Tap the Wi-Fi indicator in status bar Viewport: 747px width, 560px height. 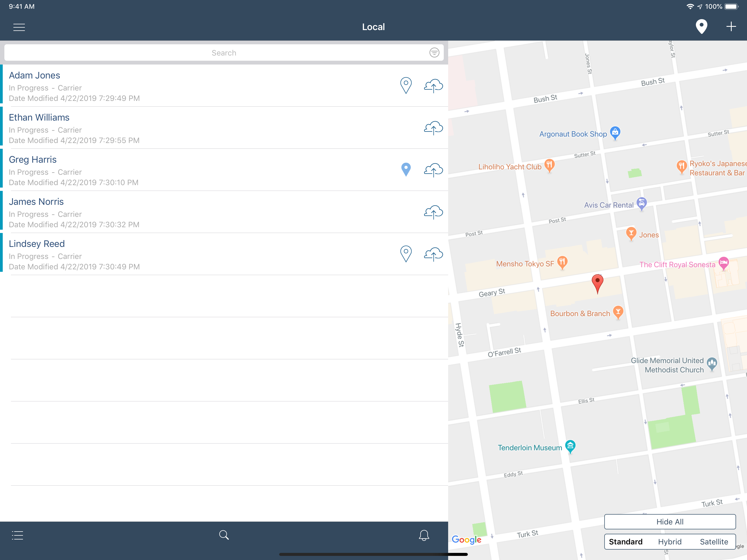coord(690,6)
